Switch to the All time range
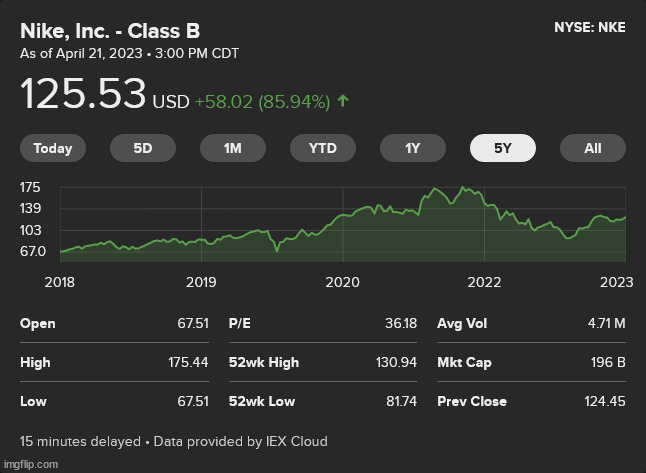Image resolution: width=646 pixels, height=473 pixels. point(592,148)
